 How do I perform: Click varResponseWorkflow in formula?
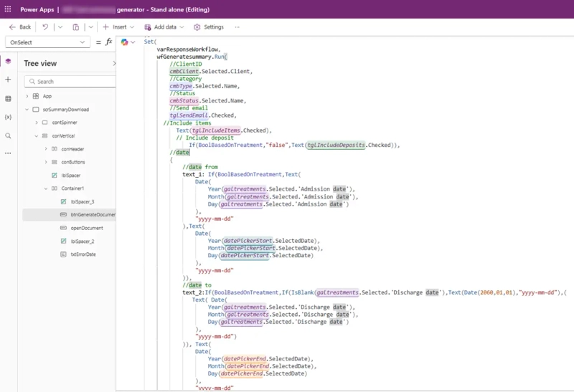(189, 49)
